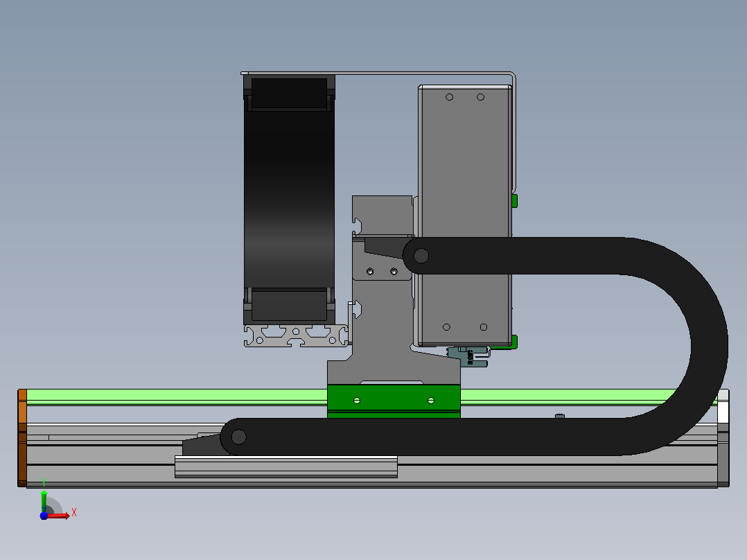The width and height of the screenshot is (747, 560).
Task: Pick bottom-right hole on gray enclosure
Action: (484, 327)
